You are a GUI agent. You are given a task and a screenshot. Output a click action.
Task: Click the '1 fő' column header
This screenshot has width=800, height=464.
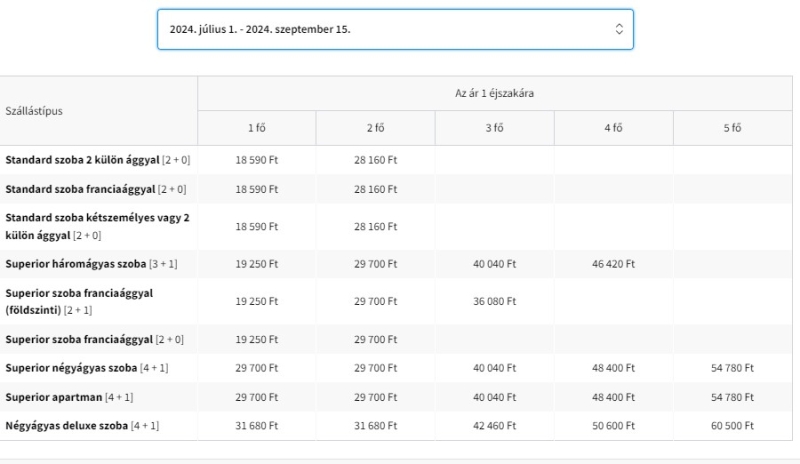[x=257, y=128]
